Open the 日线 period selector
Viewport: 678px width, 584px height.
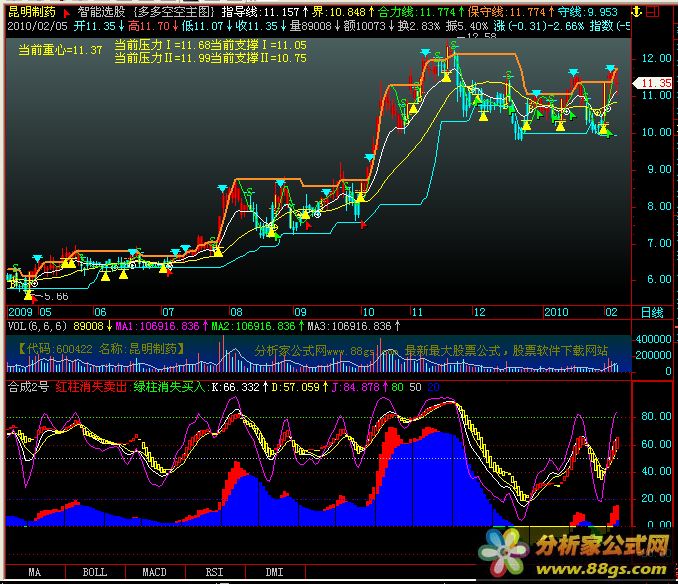point(651,311)
